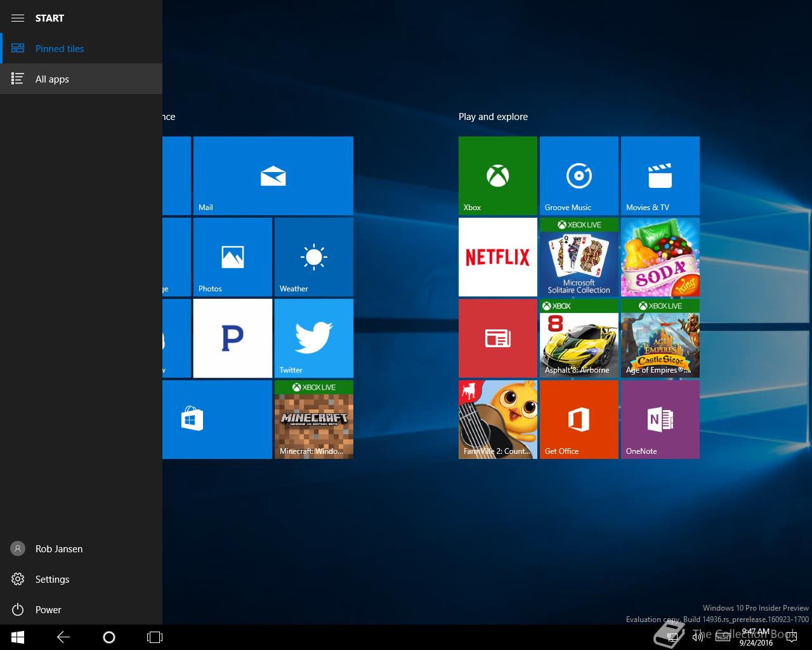Open the Weather tile
812x650 pixels.
[x=314, y=257]
